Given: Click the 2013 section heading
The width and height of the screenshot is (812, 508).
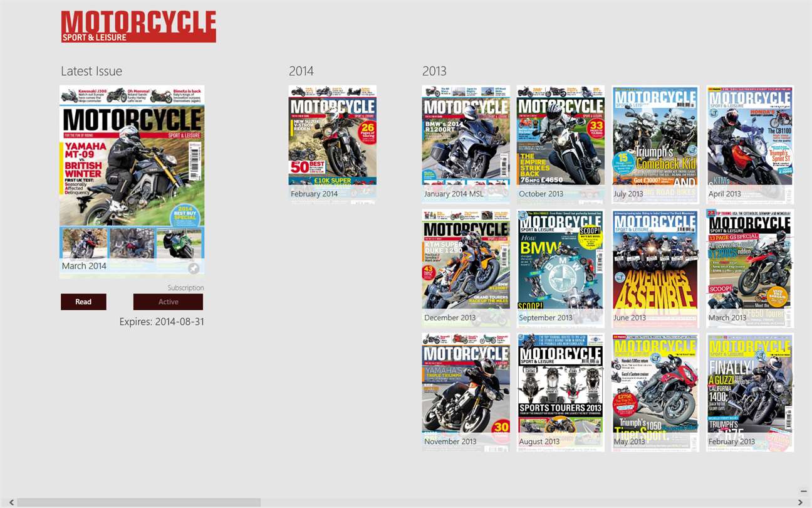Looking at the screenshot, I should (434, 71).
